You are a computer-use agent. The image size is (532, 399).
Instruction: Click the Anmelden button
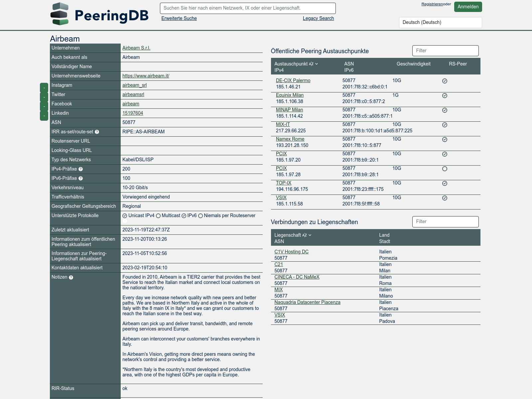coord(468,7)
